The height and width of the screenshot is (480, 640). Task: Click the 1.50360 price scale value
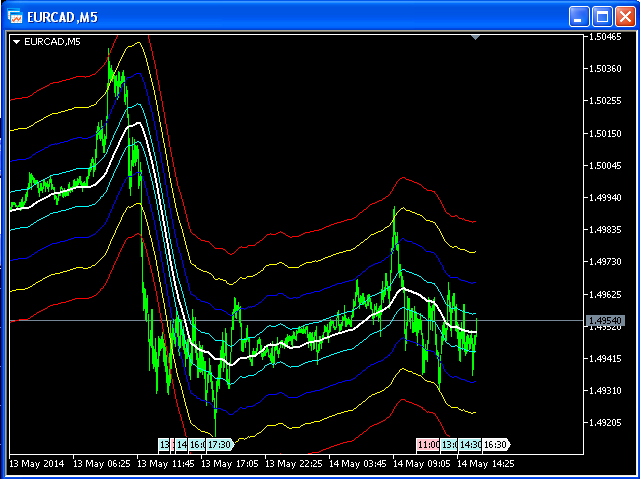click(x=604, y=69)
